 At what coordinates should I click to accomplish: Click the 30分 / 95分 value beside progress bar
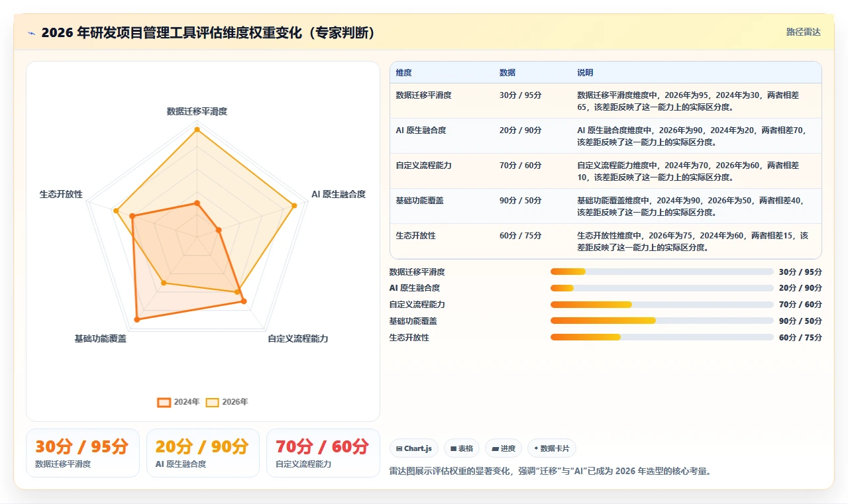[800, 272]
